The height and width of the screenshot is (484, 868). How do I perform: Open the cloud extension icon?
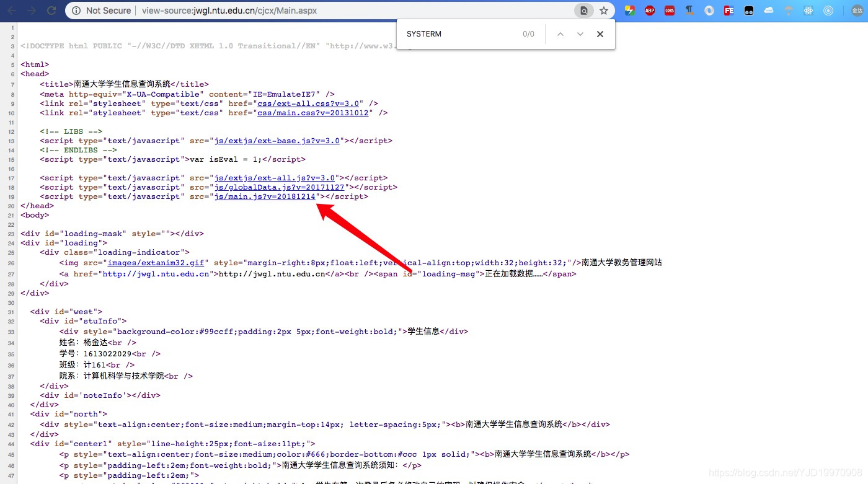coord(769,11)
